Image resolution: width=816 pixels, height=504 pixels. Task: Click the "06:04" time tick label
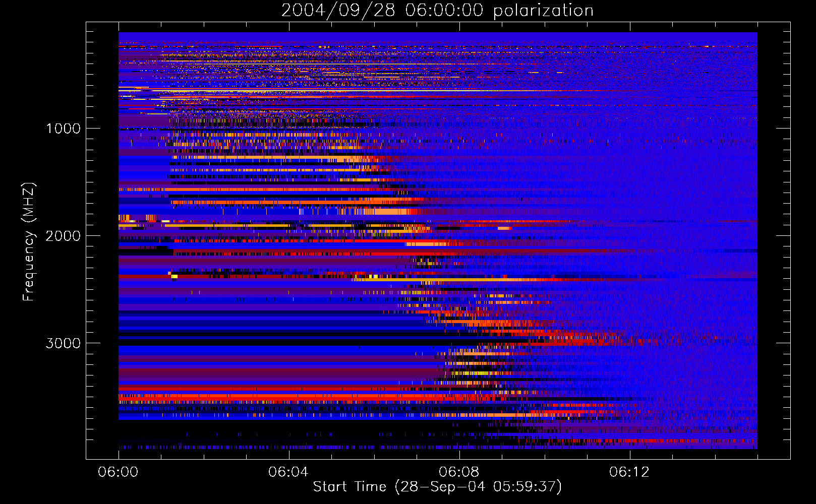tap(288, 472)
